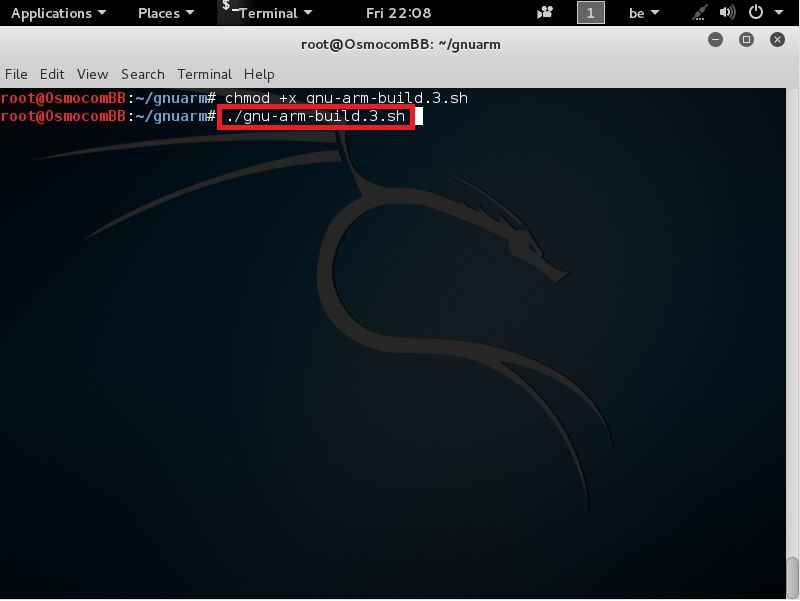Open the Applications menu
The image size is (800, 601).
tap(58, 13)
